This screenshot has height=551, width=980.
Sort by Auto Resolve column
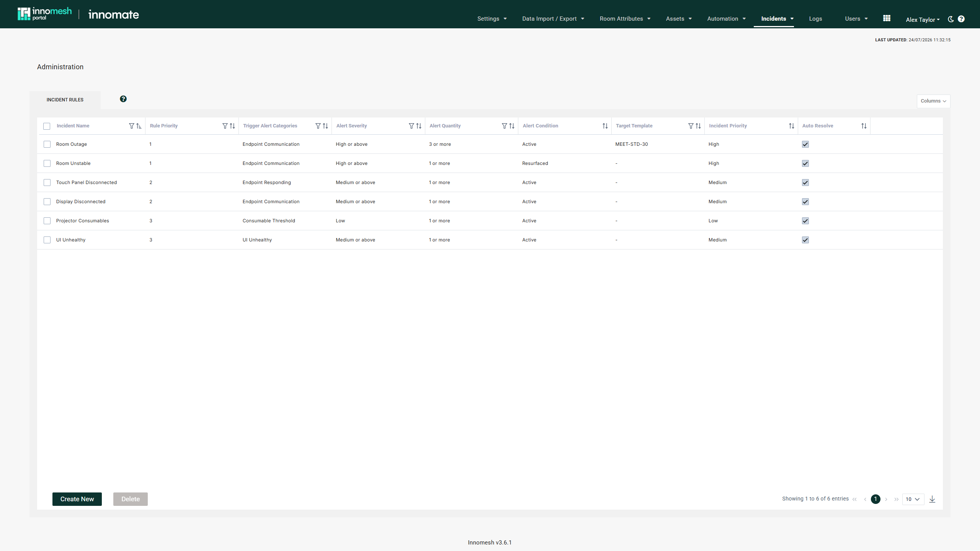864,126
